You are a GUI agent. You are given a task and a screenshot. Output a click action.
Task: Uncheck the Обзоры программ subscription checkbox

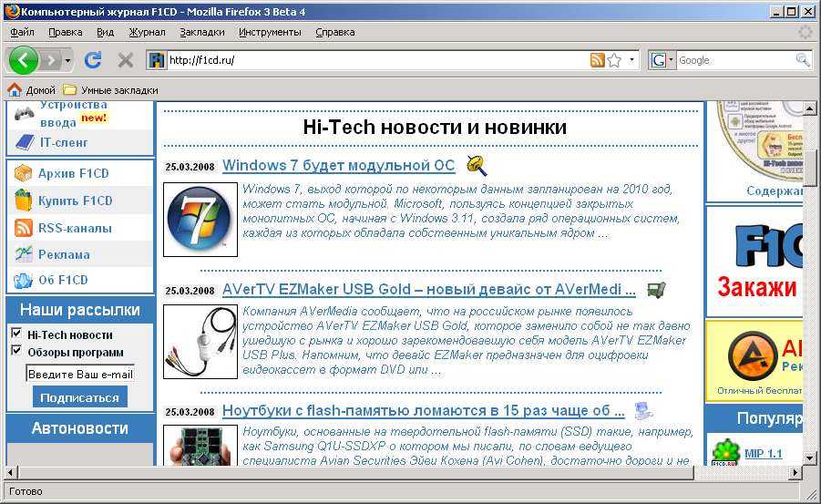pos(16,351)
